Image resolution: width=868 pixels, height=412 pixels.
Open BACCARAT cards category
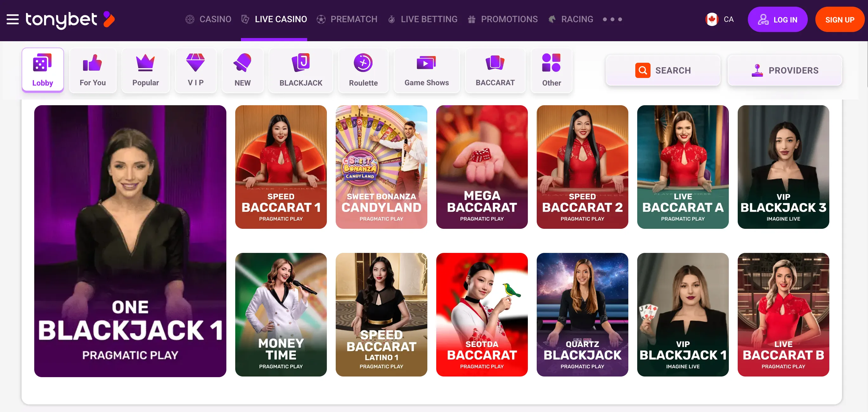(x=495, y=70)
